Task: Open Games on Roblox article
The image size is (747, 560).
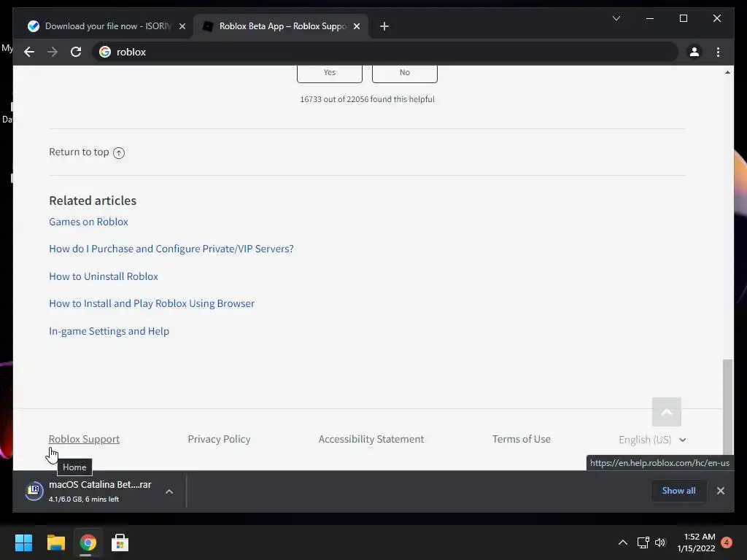Action: 88,222
